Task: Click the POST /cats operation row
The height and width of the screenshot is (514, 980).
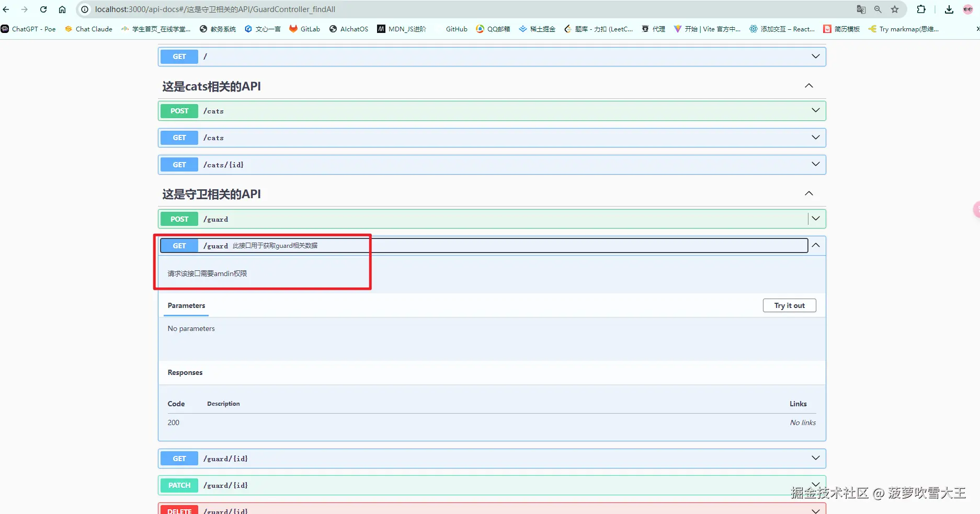Action: tap(492, 111)
